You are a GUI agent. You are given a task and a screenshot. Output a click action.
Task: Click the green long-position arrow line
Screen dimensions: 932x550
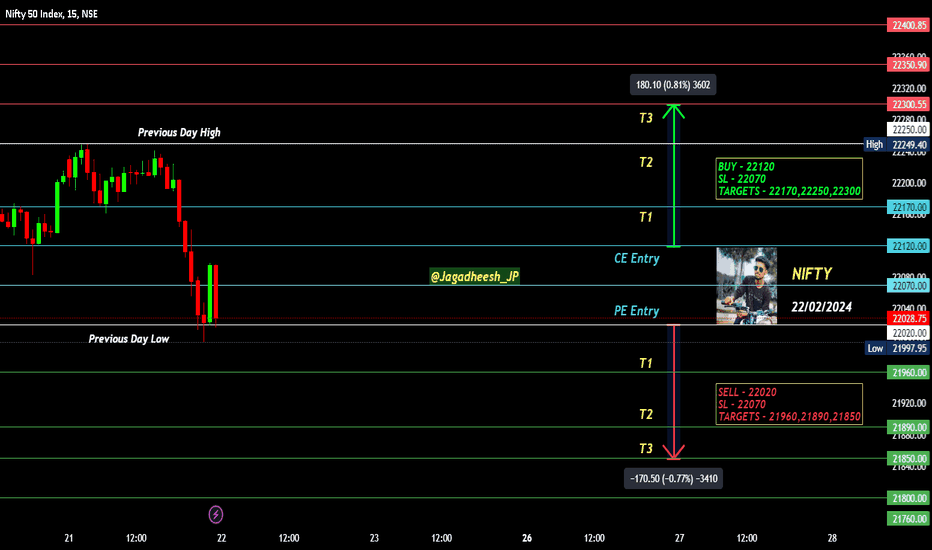tap(673, 175)
